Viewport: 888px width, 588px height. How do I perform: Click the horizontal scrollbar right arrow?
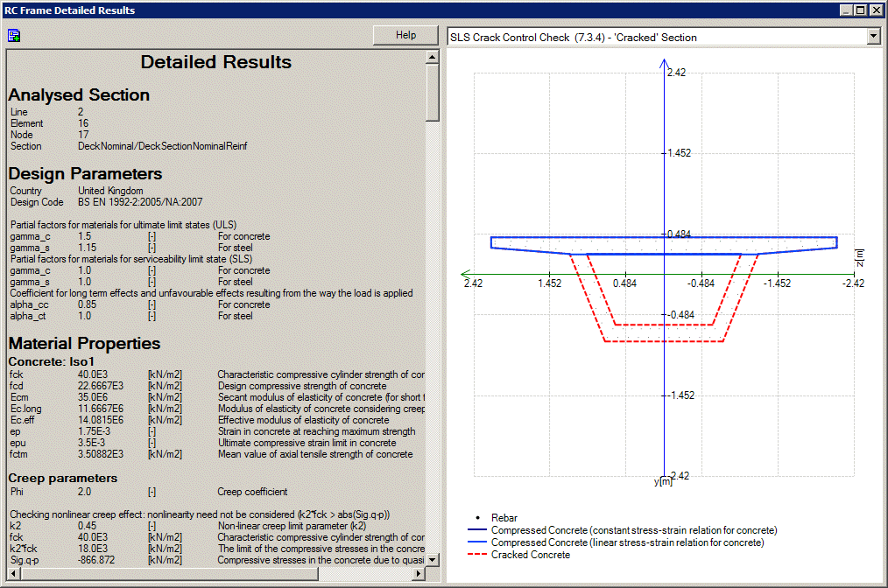coord(418,575)
